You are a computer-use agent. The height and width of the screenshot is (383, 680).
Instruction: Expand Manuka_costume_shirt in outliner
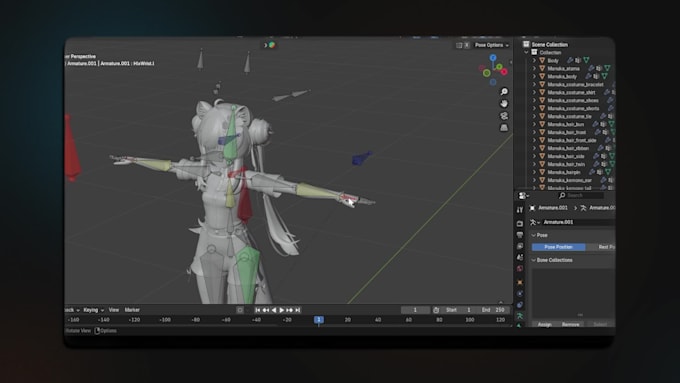point(534,92)
